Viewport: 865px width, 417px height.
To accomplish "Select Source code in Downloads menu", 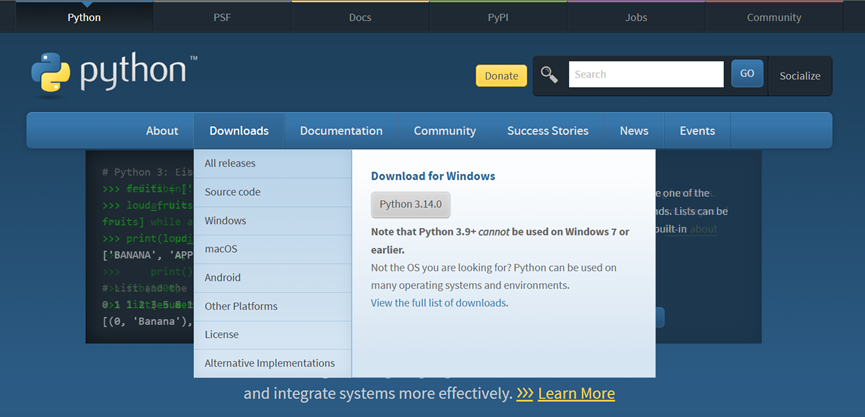I will coord(273,192).
